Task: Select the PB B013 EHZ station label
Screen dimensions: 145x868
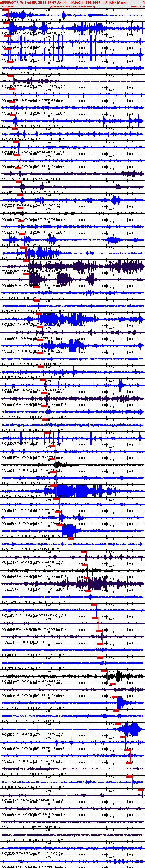Action: 33,655
